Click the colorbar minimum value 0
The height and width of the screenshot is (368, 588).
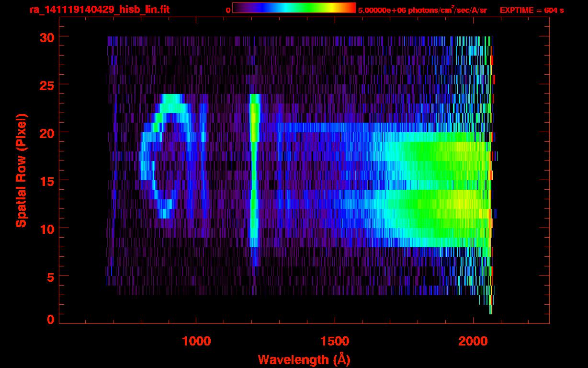[x=228, y=10]
